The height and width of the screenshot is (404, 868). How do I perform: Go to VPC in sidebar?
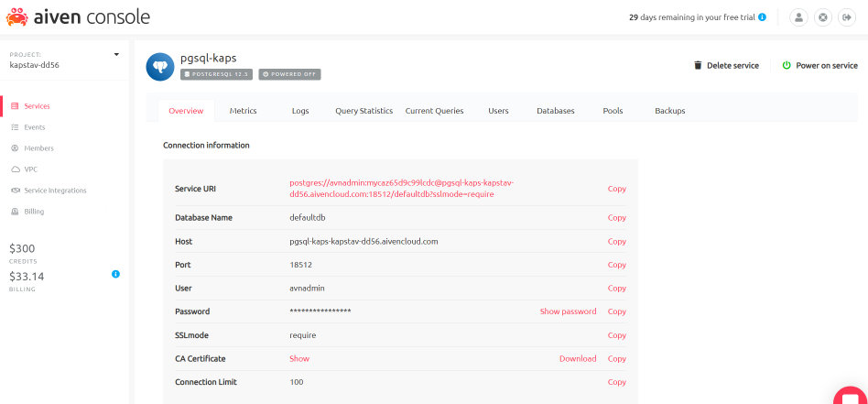(x=30, y=169)
